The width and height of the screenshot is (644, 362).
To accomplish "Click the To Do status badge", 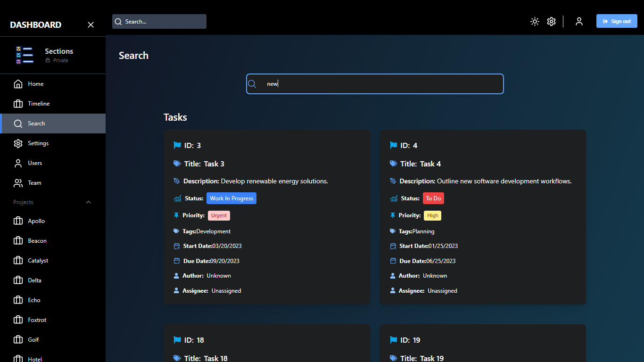I will coord(433,198).
